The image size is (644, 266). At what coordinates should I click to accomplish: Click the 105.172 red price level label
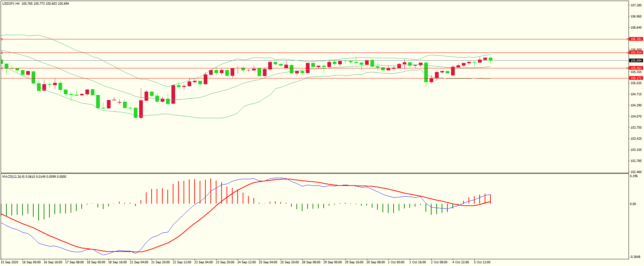pyautogui.click(x=636, y=78)
